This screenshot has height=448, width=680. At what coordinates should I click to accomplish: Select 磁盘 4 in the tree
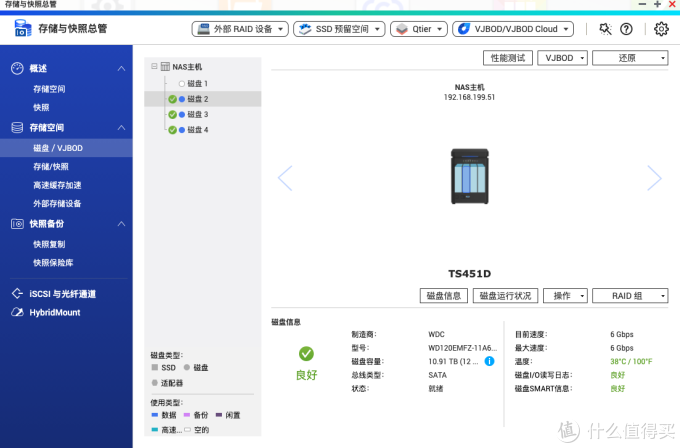pos(198,130)
